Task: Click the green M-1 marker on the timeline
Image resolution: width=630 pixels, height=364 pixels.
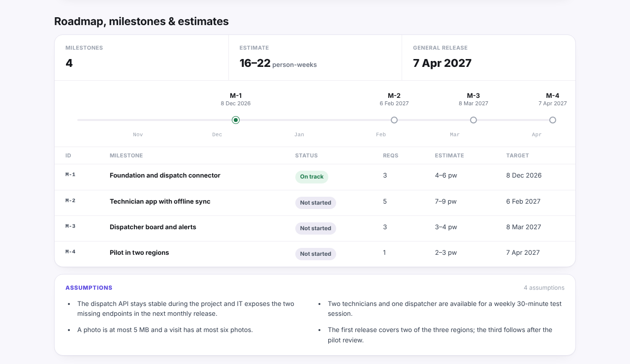Action: click(x=236, y=120)
